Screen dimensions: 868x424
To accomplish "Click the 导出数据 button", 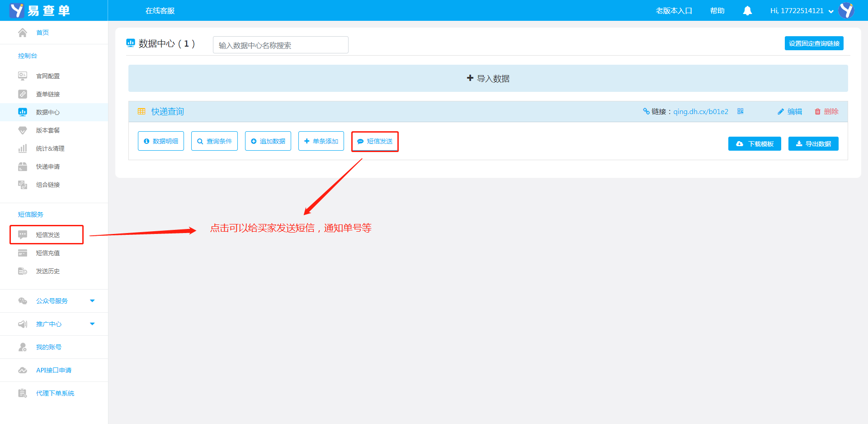I will tap(813, 144).
